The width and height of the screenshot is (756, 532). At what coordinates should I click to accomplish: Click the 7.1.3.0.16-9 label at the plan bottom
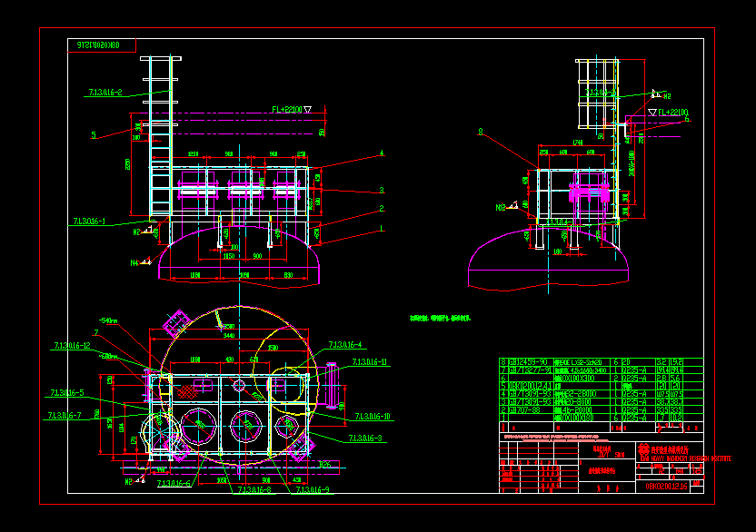tap(313, 490)
